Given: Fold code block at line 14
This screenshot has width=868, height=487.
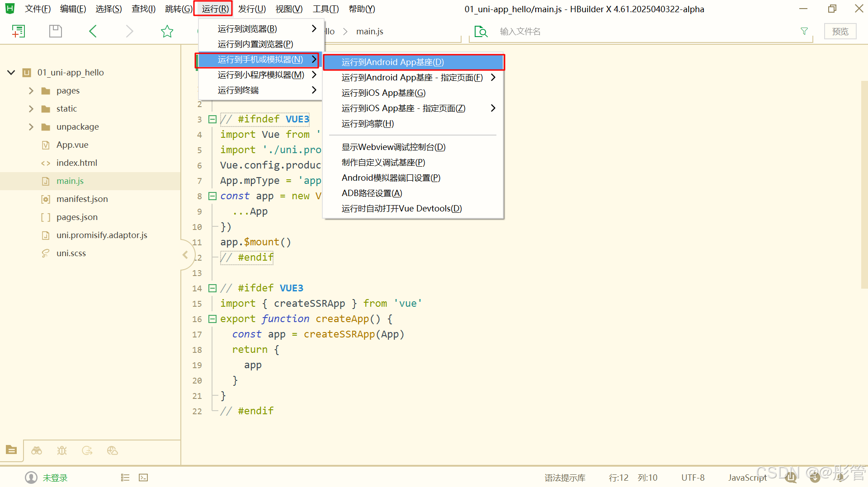Looking at the screenshot, I should pos(212,288).
